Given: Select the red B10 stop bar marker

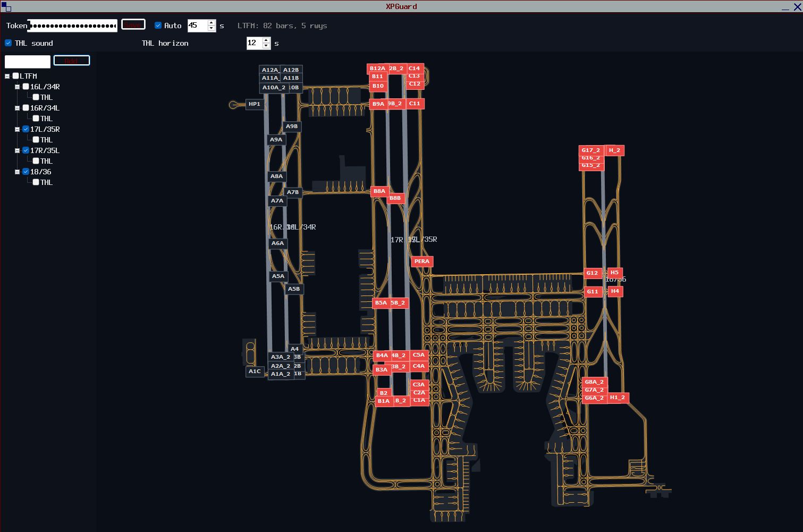Looking at the screenshot, I should point(378,86).
